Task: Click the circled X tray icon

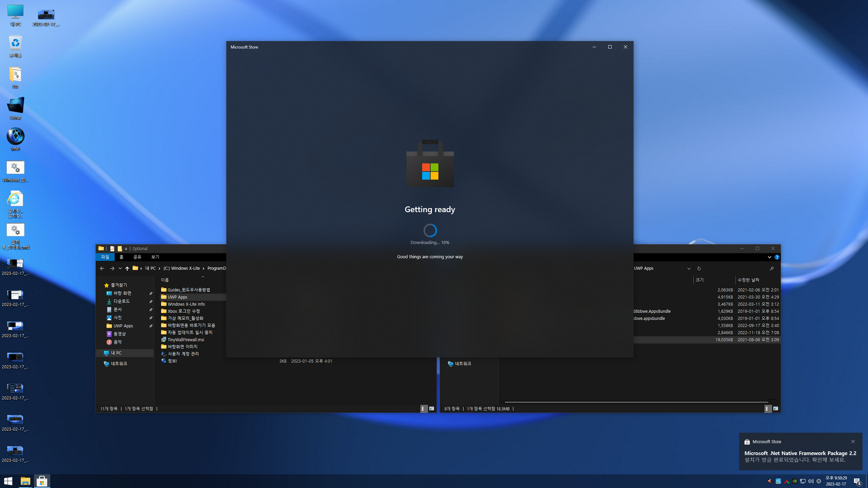Action: [x=818, y=481]
